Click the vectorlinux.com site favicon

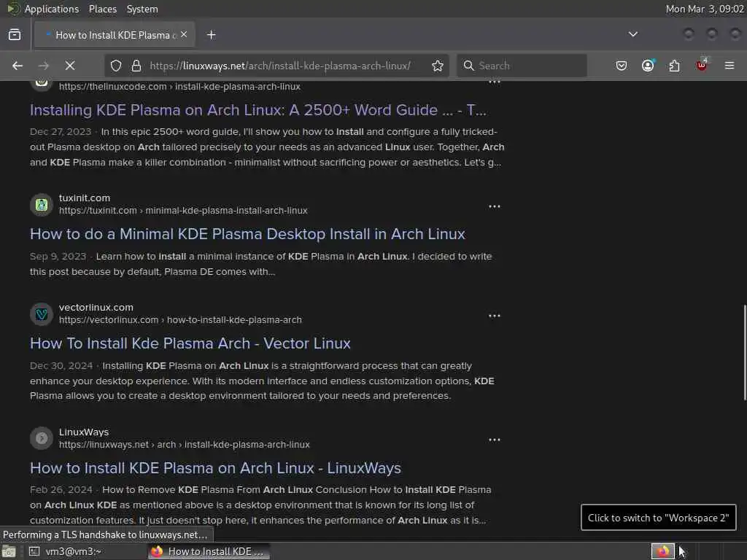42,314
